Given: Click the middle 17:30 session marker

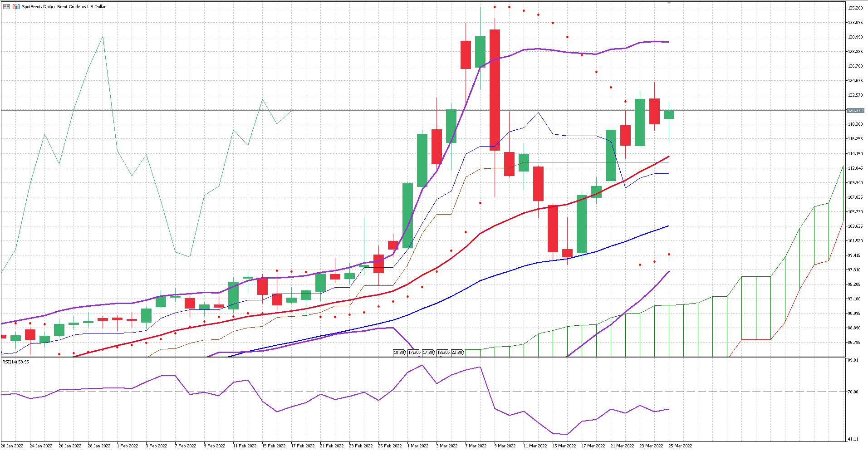Looking at the screenshot, I should click(x=428, y=352).
